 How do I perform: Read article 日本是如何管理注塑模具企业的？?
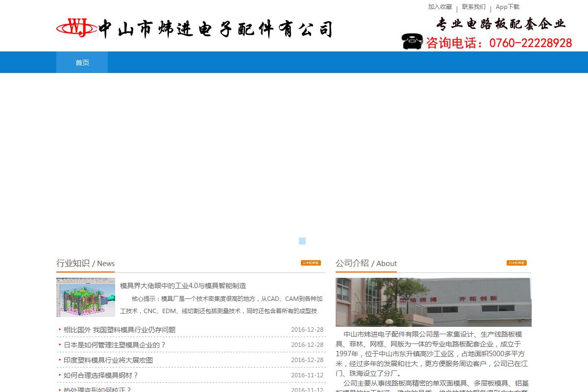click(x=115, y=344)
